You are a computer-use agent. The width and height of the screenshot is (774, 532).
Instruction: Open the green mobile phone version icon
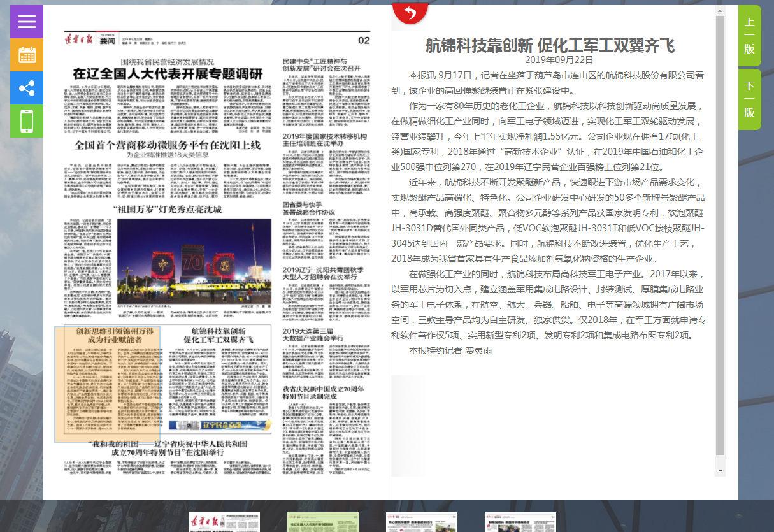27,121
